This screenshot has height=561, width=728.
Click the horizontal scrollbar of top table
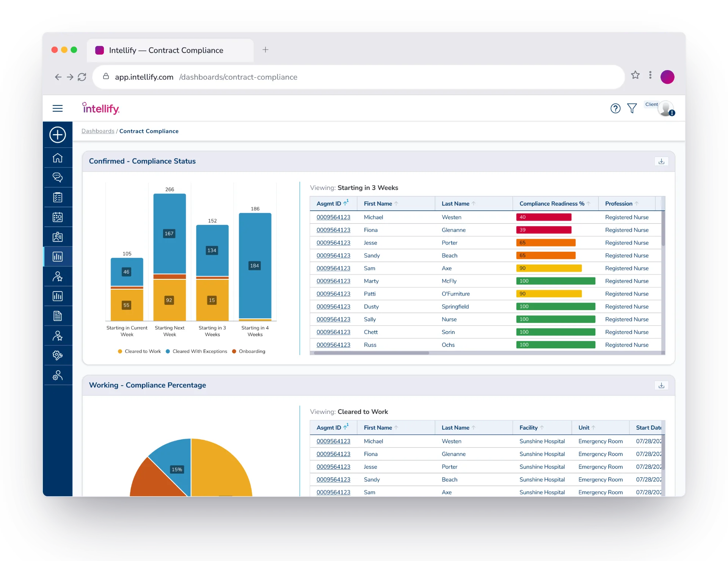click(372, 353)
